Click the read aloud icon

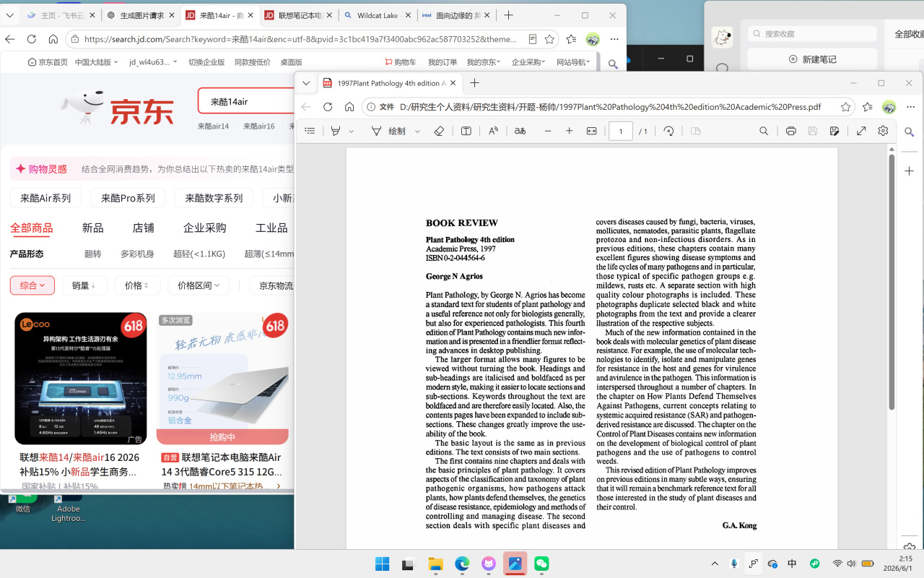(x=494, y=131)
